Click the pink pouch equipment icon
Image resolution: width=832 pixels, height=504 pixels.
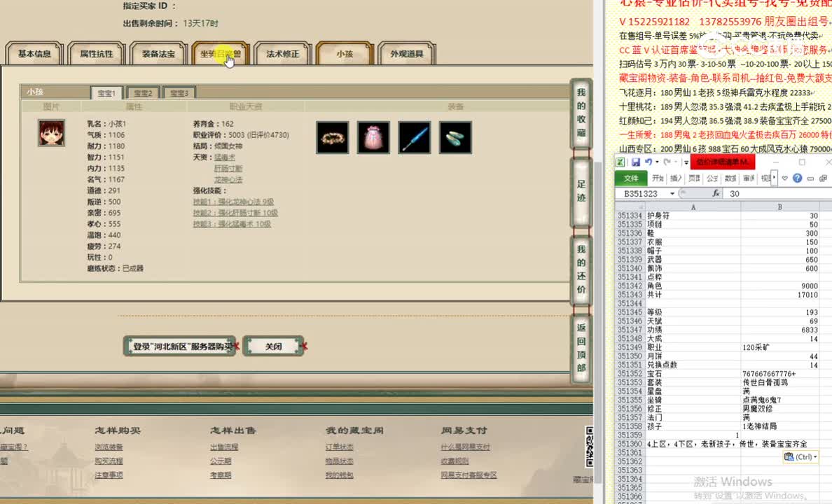click(373, 137)
